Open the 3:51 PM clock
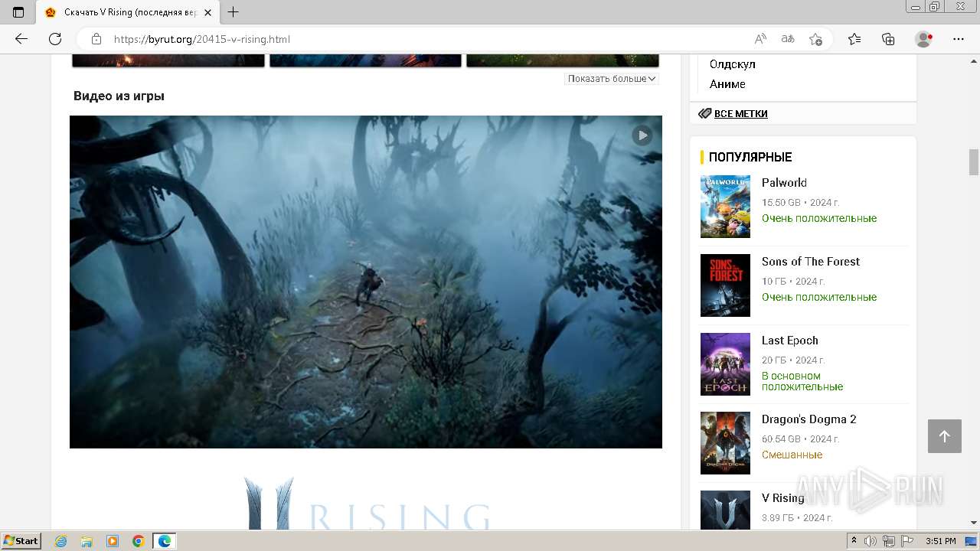The image size is (980, 551). click(941, 541)
